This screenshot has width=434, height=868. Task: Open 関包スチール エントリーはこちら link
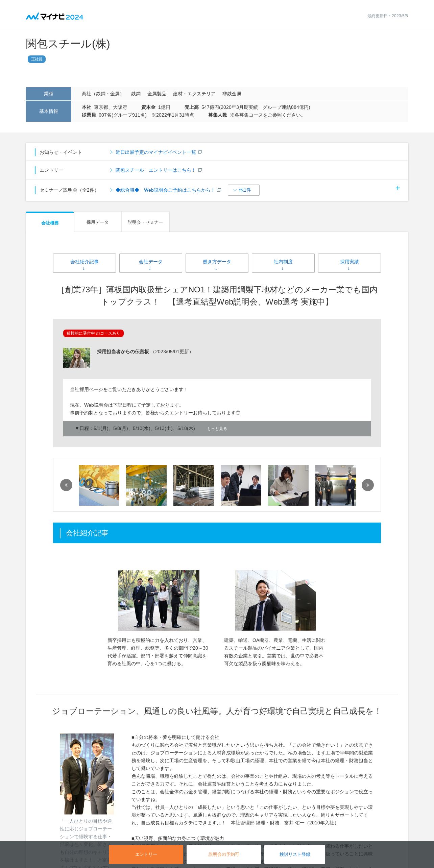[x=155, y=170]
